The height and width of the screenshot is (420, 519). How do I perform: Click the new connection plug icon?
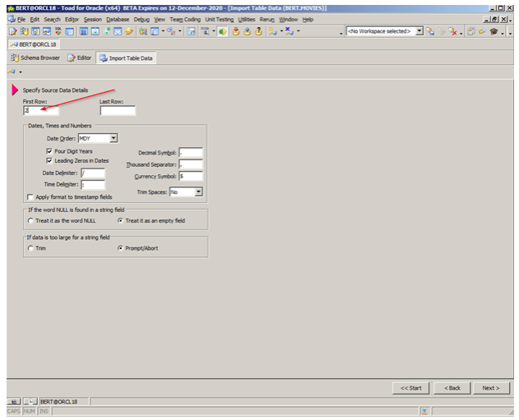tap(273, 31)
